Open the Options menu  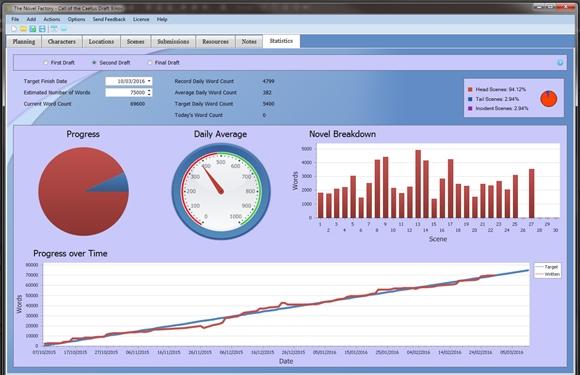pos(76,19)
